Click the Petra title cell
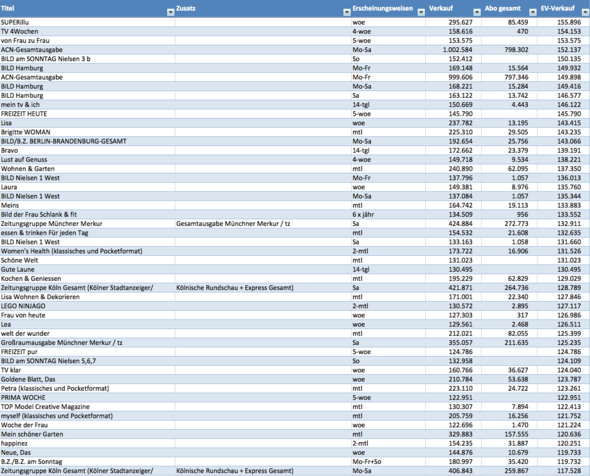590x476 pixels. (x=87, y=388)
